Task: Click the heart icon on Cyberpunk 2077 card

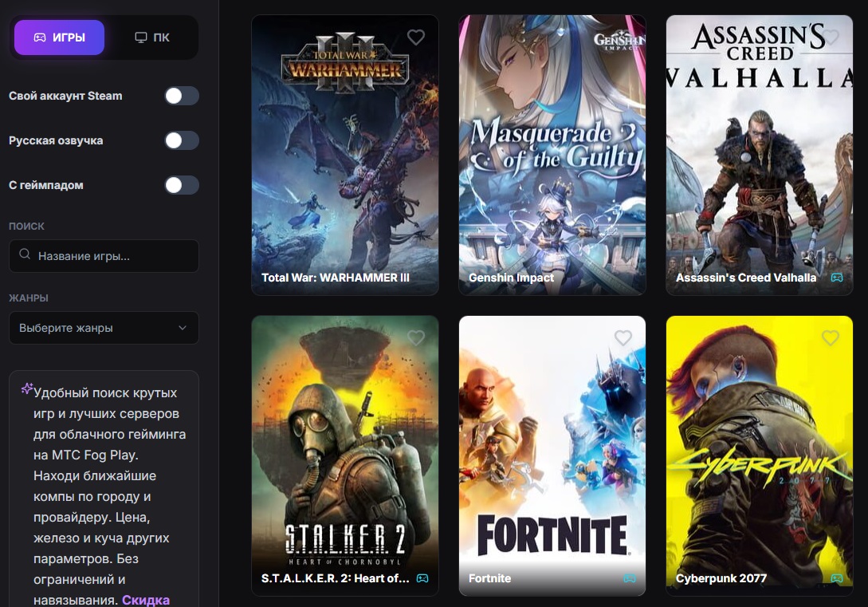Action: 830,338
